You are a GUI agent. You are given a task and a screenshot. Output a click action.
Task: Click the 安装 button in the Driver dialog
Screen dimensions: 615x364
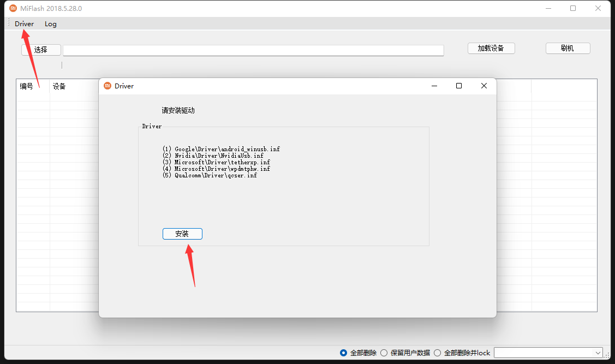tap(182, 234)
